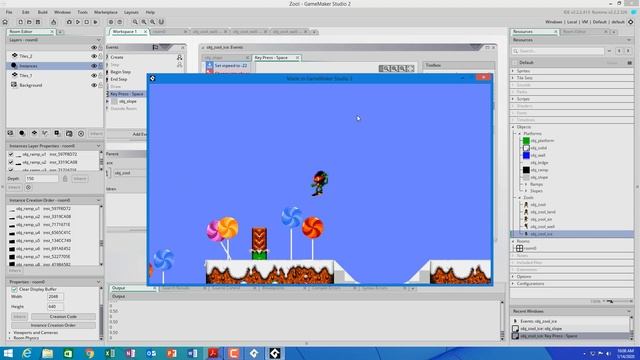Toggle visibility of Tiles_2 layer

point(94,56)
